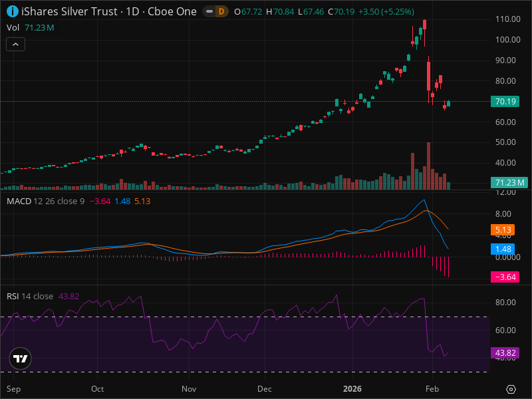
Task: Click the Feb label on time axis
Action: coord(432,389)
